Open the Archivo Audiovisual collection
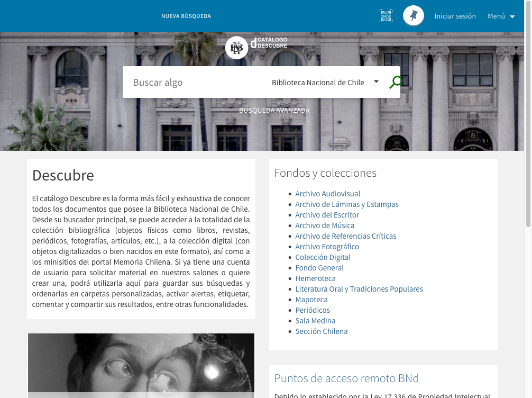The width and height of the screenshot is (532, 398). coord(327,194)
